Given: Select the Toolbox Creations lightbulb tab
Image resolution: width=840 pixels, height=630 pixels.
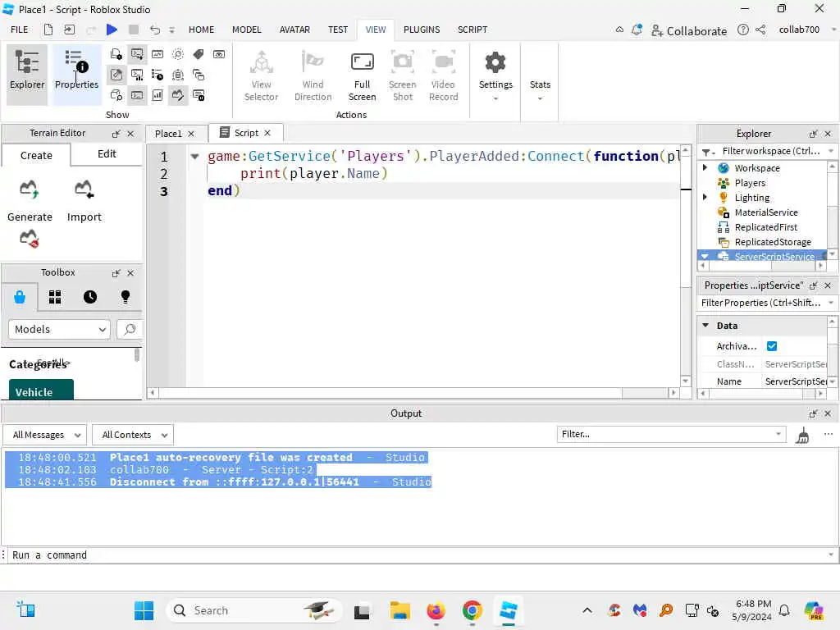Looking at the screenshot, I should click(126, 297).
